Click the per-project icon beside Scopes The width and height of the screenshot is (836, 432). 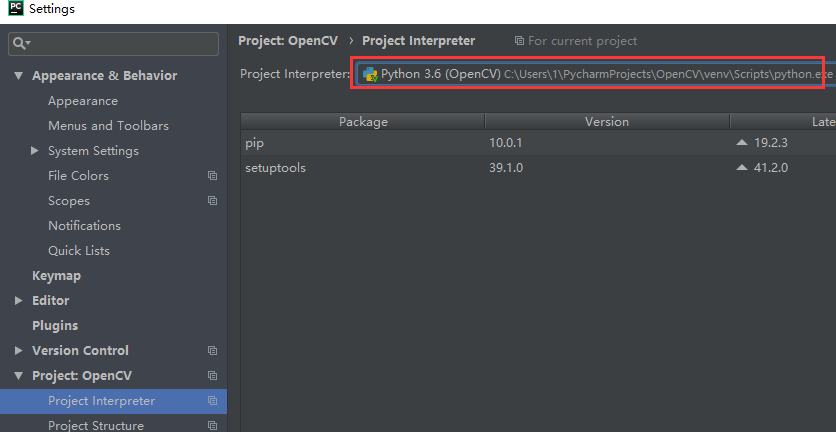click(212, 201)
